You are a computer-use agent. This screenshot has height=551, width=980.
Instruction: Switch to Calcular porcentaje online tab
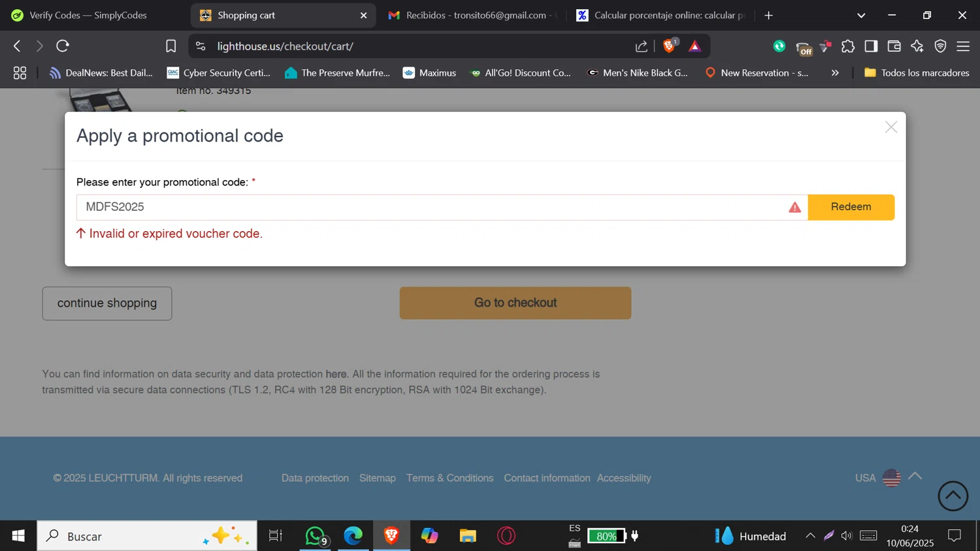[661, 15]
